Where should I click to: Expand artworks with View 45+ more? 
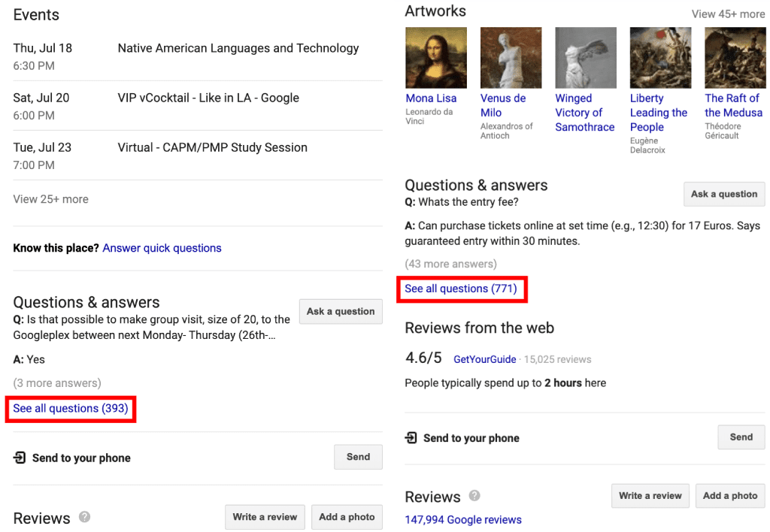point(728,14)
